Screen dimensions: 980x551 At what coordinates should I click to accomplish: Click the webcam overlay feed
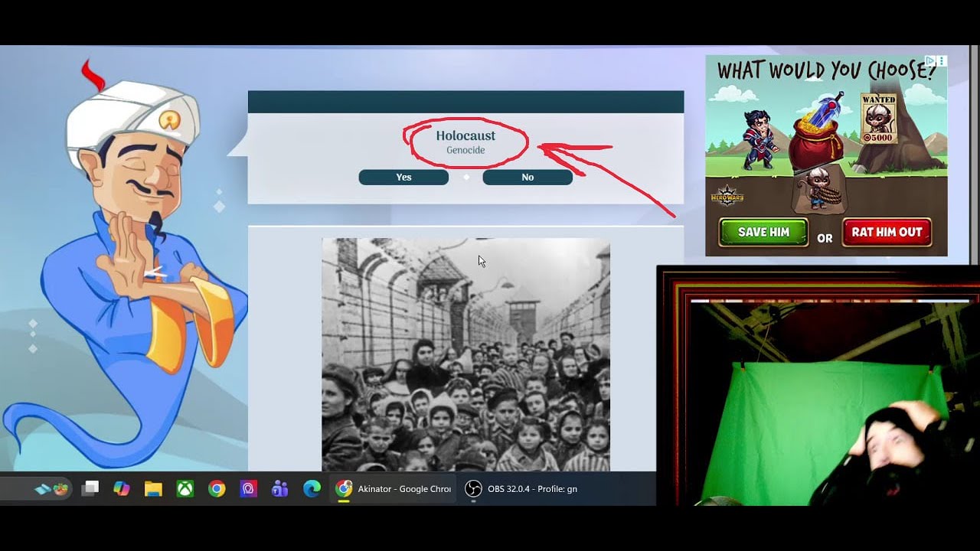tap(818, 385)
